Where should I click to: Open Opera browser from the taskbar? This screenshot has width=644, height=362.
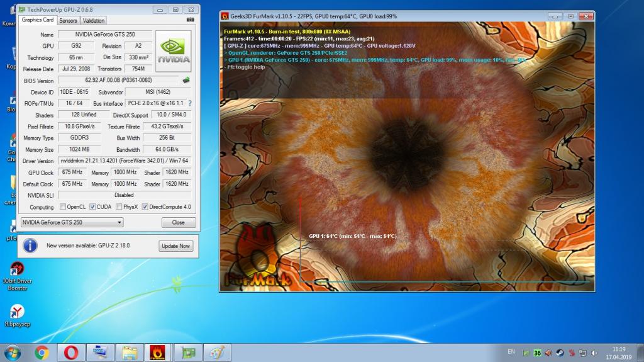(71, 353)
